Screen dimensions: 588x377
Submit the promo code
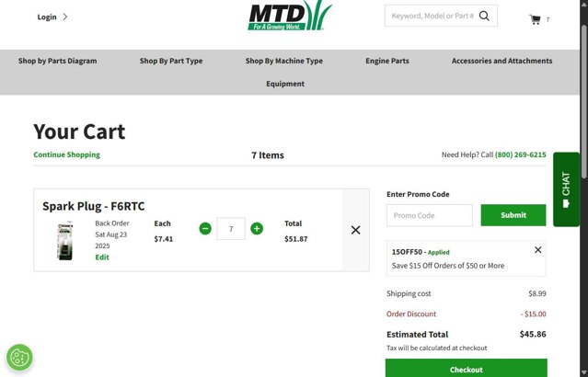click(x=513, y=215)
